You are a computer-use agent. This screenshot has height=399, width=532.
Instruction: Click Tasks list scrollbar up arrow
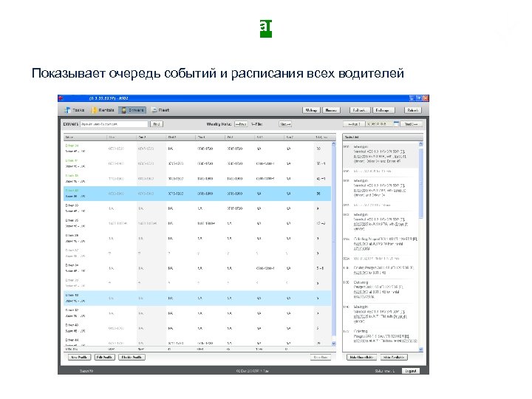420,144
